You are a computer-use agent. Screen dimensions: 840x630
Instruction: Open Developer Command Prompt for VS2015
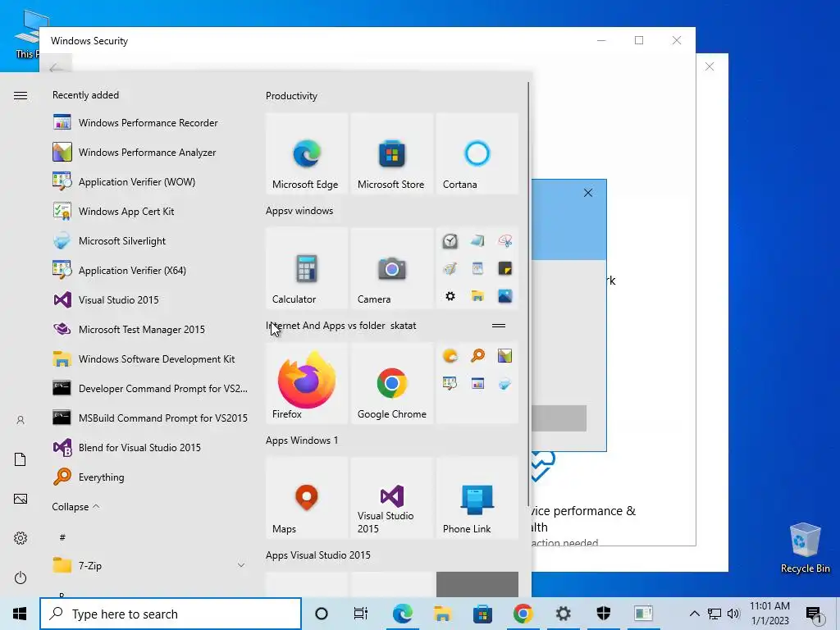(150, 388)
